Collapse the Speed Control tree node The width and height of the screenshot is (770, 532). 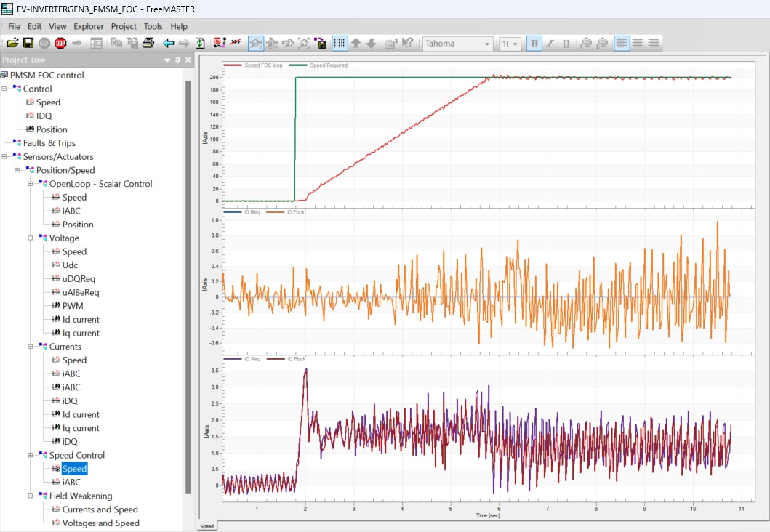(x=31, y=456)
